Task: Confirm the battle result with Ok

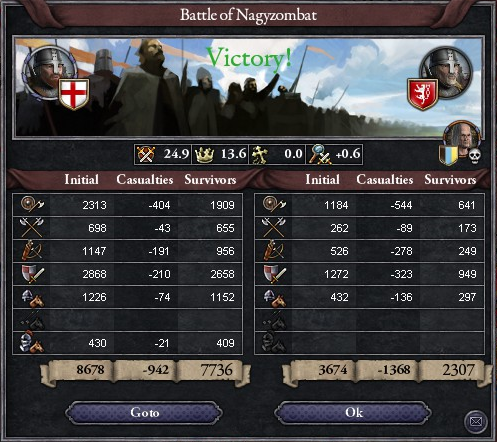Action: point(353,413)
